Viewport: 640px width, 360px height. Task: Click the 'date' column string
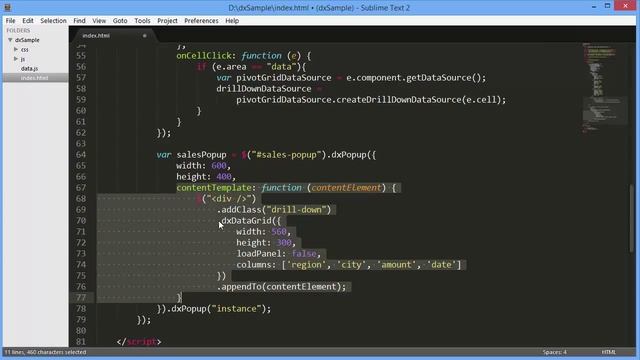(x=441, y=265)
